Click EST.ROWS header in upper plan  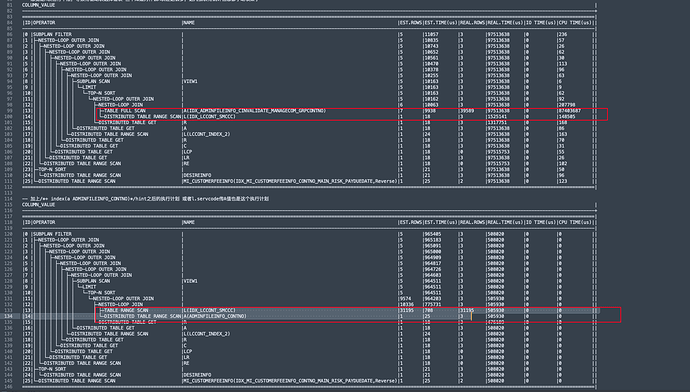411,23
